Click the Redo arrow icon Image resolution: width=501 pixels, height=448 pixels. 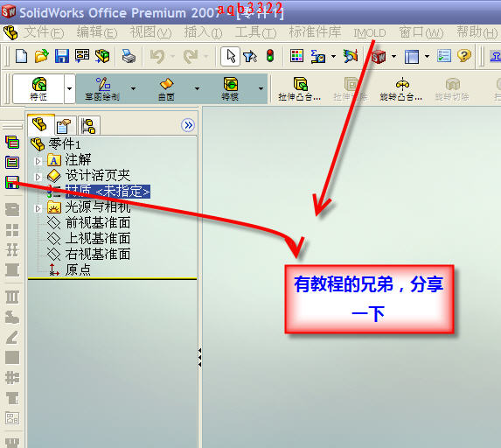191,57
